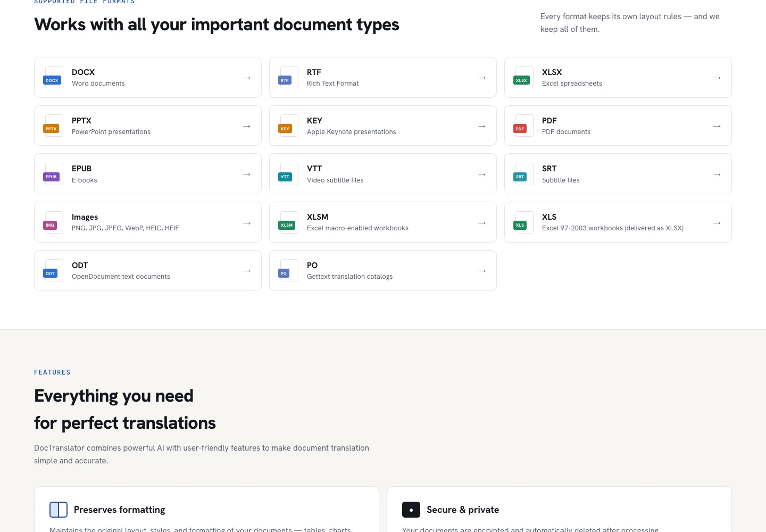Open the DOCX card via its arrow
Image resolution: width=766 pixels, height=532 pixels.
(x=247, y=78)
